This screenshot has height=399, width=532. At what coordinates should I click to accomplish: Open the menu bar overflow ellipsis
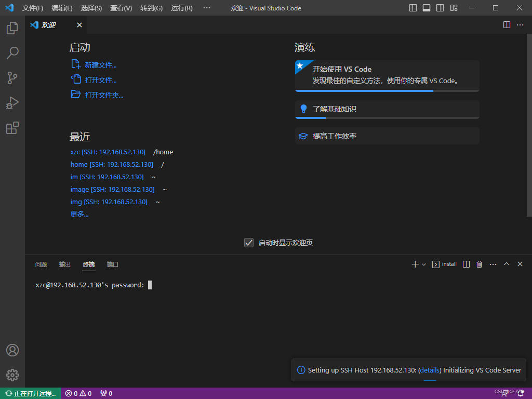(x=206, y=8)
